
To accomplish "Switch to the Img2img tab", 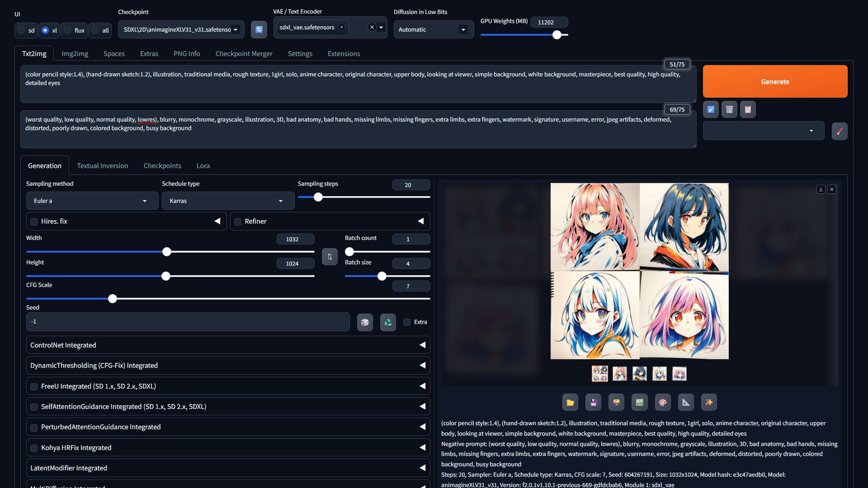I will tap(75, 53).
